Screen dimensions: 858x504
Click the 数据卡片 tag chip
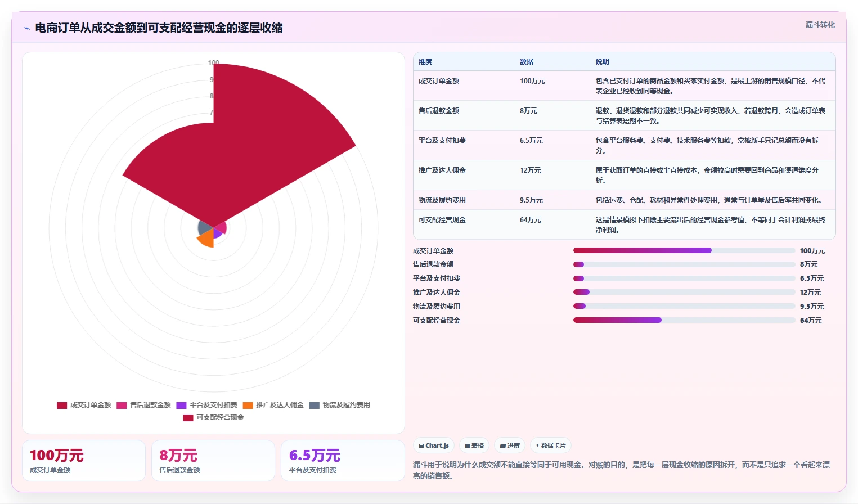tap(551, 445)
